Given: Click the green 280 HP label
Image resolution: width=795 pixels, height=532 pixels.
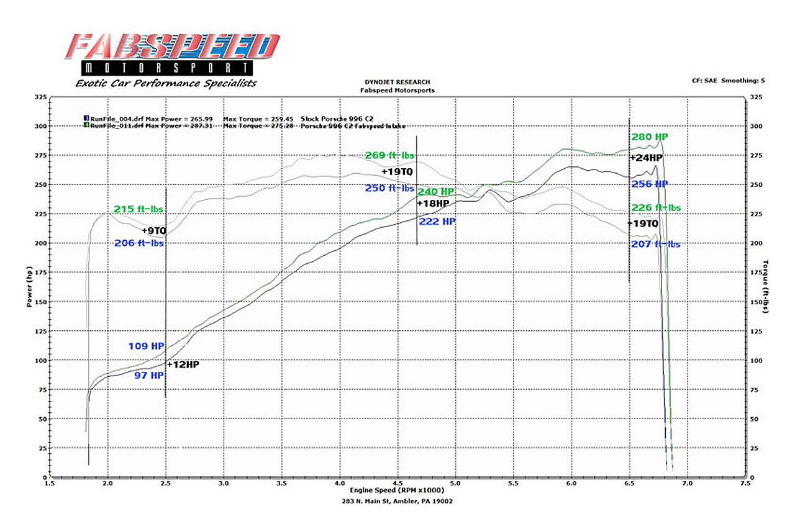Looking at the screenshot, I should pos(650,137).
